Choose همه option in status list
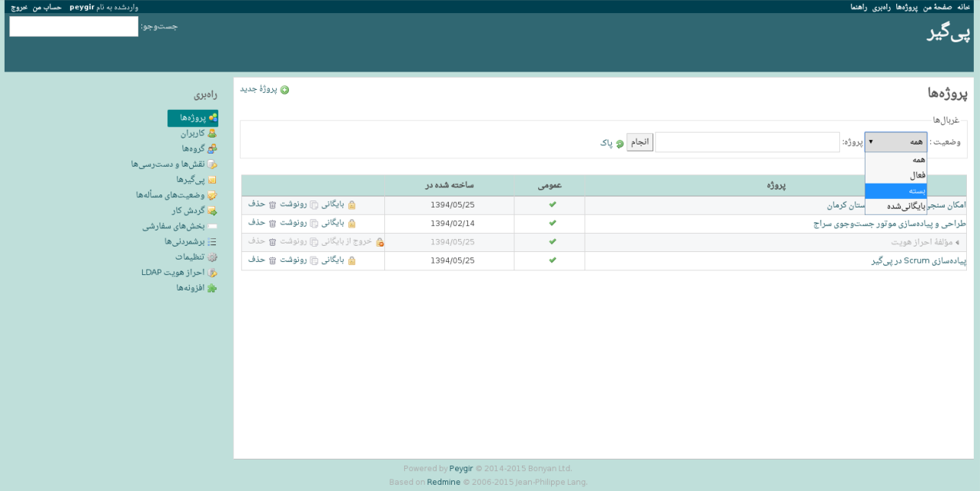The width and height of the screenshot is (980, 491). click(895, 160)
